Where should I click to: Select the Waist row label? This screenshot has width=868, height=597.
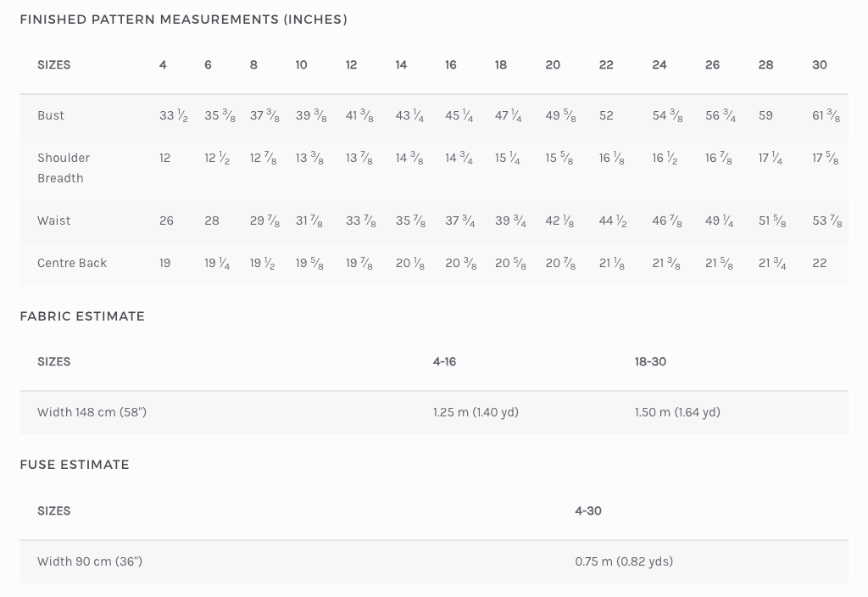click(54, 220)
